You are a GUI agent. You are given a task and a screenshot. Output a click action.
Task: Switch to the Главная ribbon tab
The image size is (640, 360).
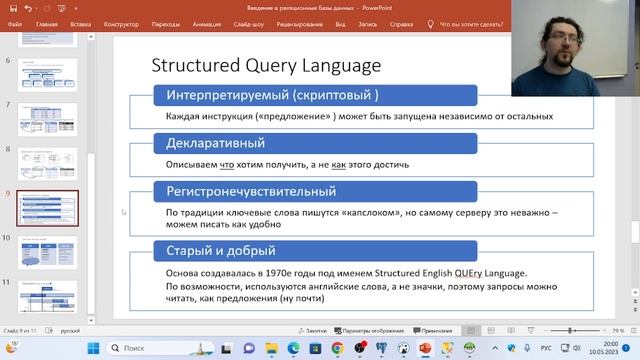coord(47,24)
